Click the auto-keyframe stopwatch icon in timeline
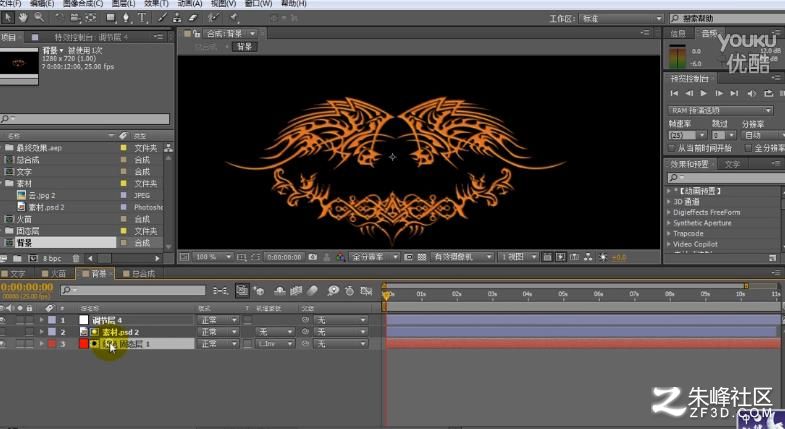 tap(349, 290)
